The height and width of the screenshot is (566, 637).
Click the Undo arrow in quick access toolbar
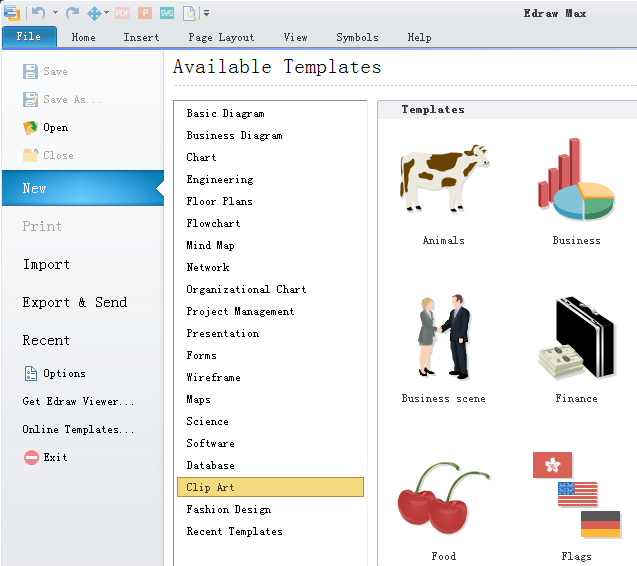39,13
